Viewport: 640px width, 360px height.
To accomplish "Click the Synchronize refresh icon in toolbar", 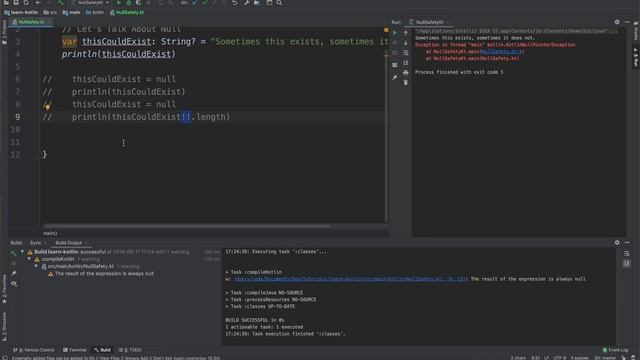I will [x=26, y=2].
